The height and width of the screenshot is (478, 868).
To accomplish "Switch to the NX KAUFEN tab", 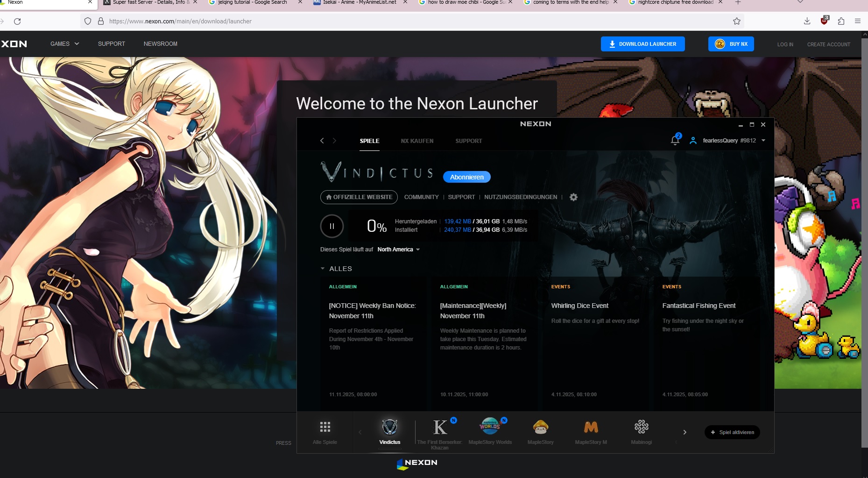I will point(417,141).
